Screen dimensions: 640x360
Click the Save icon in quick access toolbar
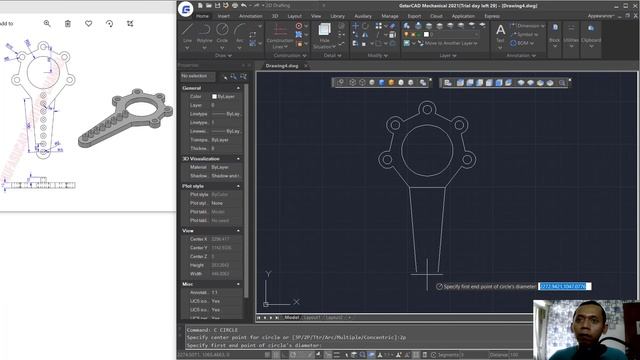(x=217, y=5)
